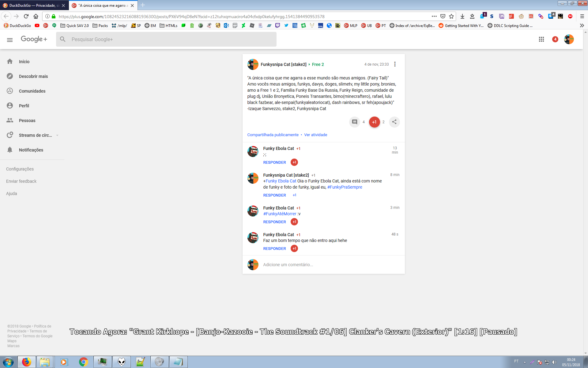Toggle +1 on the #FunkyAtéMorrer comment

click(x=294, y=222)
